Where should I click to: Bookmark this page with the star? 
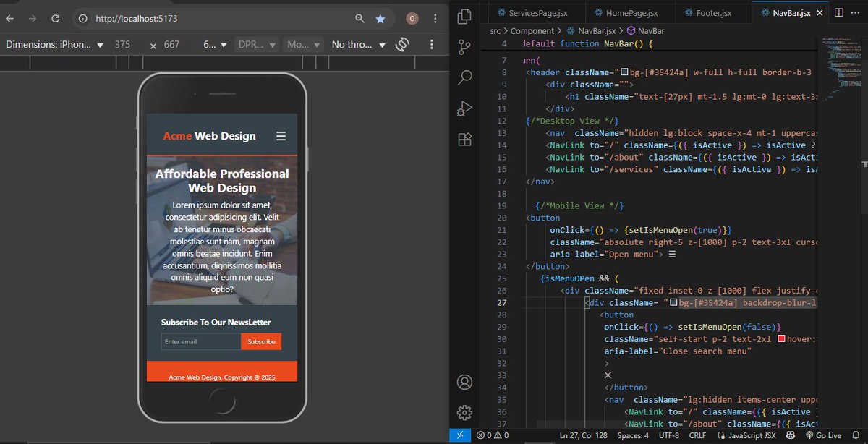point(380,19)
